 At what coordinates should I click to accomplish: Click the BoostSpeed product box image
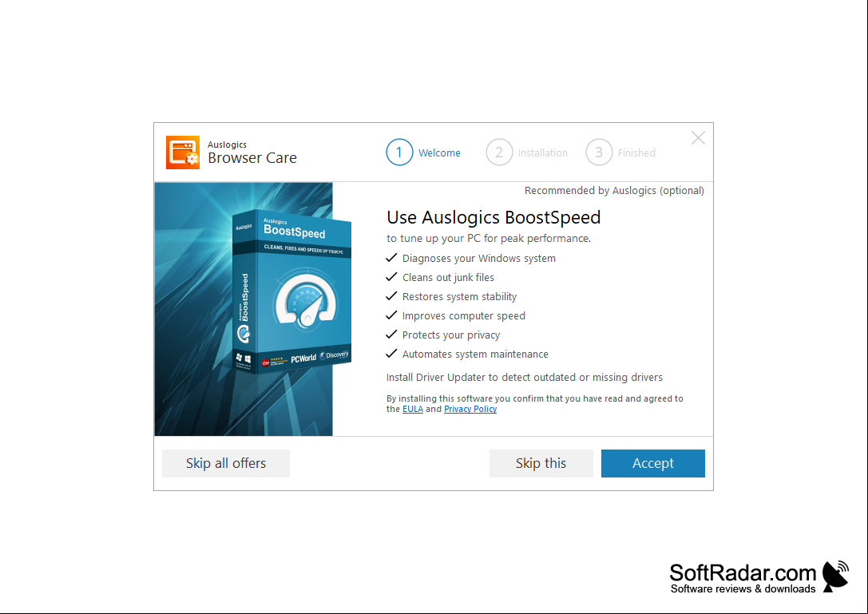click(291, 291)
